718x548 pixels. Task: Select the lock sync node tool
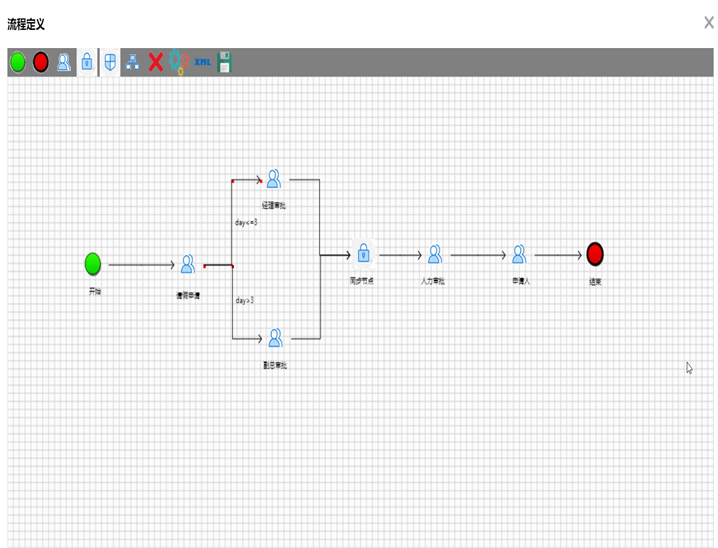[x=87, y=63]
